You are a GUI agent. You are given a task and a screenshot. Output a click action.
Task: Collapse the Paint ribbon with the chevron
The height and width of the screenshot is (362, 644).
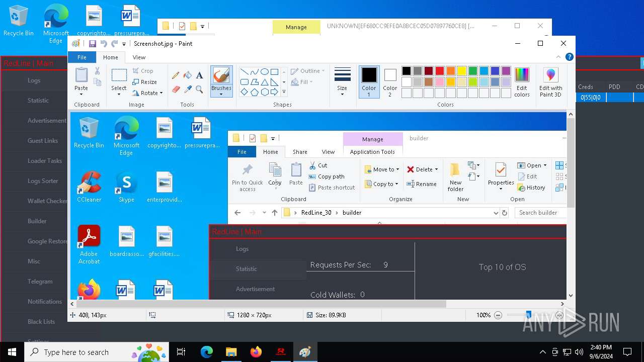point(558,57)
